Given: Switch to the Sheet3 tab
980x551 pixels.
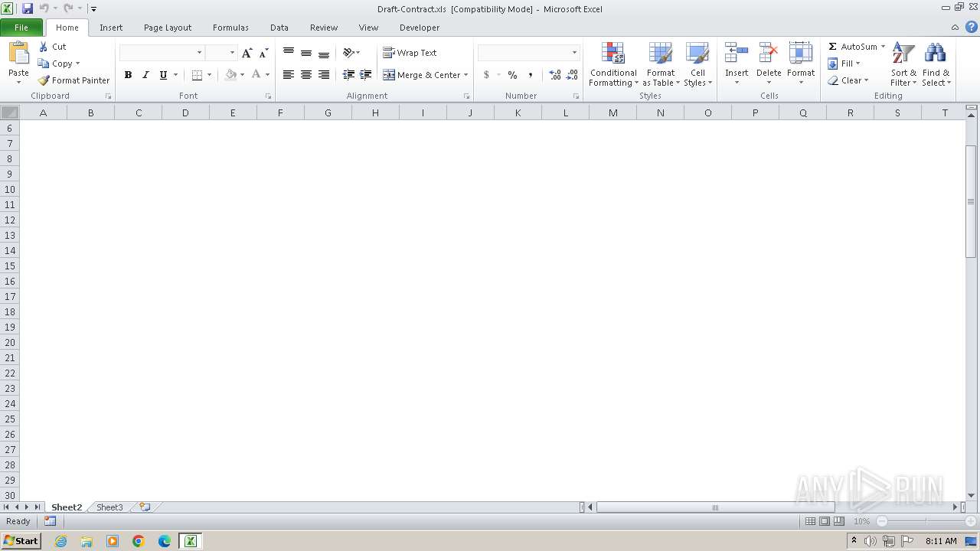Looking at the screenshot, I should (x=109, y=507).
